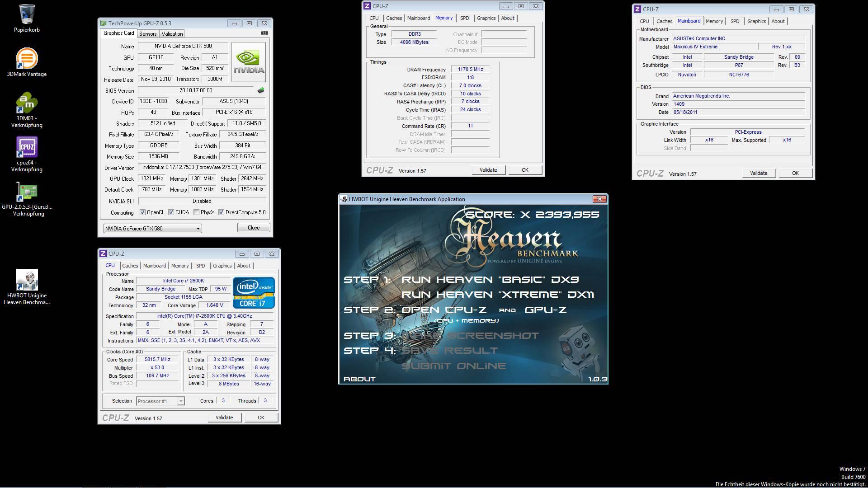Expand the Processor #1 selection dropdown
Viewport: 868px width, 488px height.
[x=160, y=401]
